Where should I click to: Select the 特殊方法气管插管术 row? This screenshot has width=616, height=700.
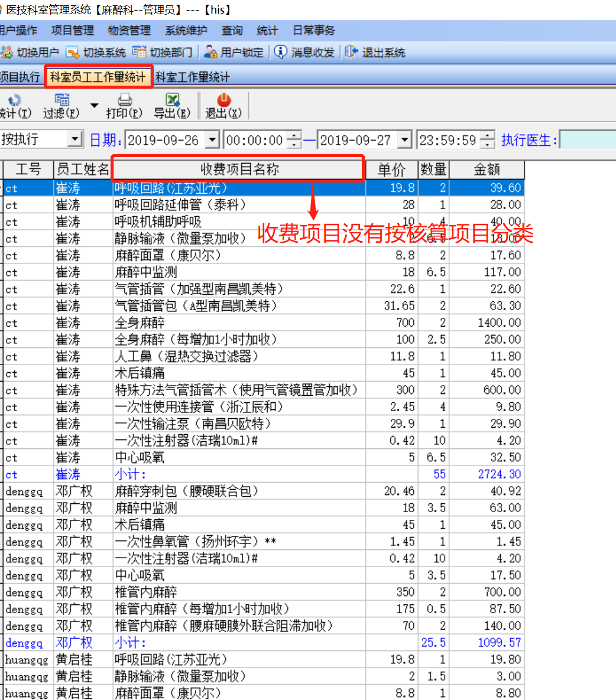[264, 390]
